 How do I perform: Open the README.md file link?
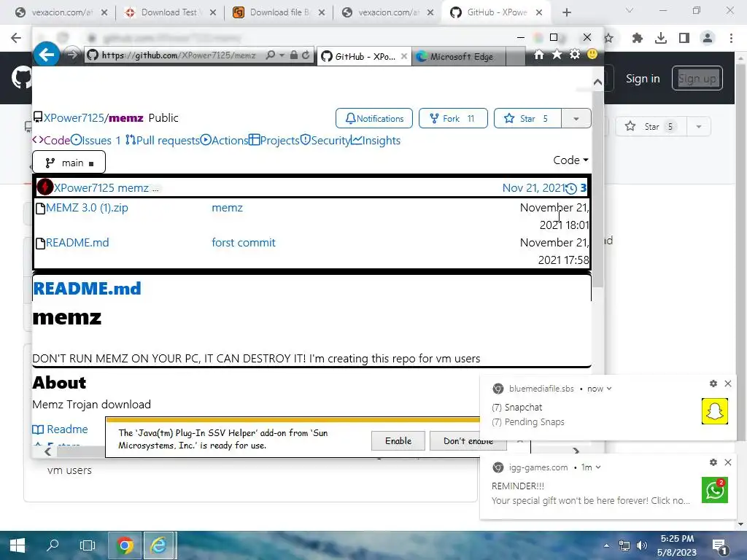coord(77,242)
